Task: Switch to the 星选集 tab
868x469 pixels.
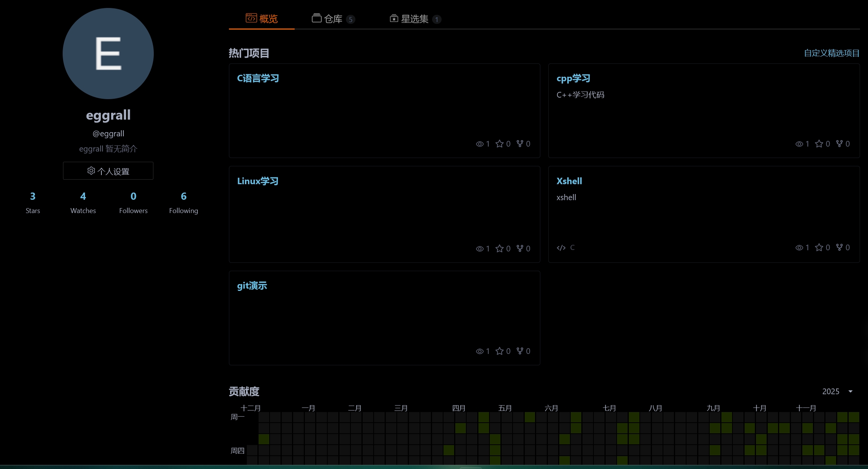Action: [414, 19]
